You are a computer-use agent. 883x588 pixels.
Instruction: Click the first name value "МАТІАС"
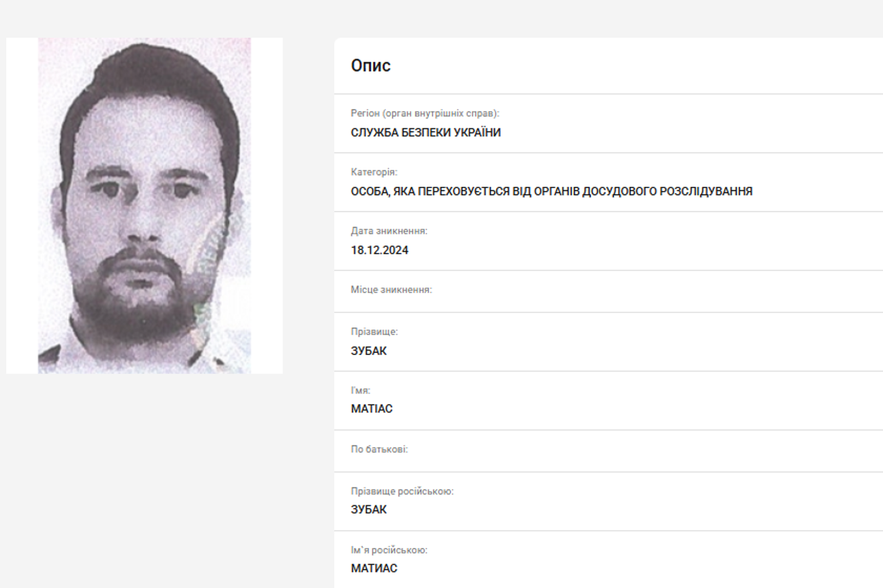[371, 409]
